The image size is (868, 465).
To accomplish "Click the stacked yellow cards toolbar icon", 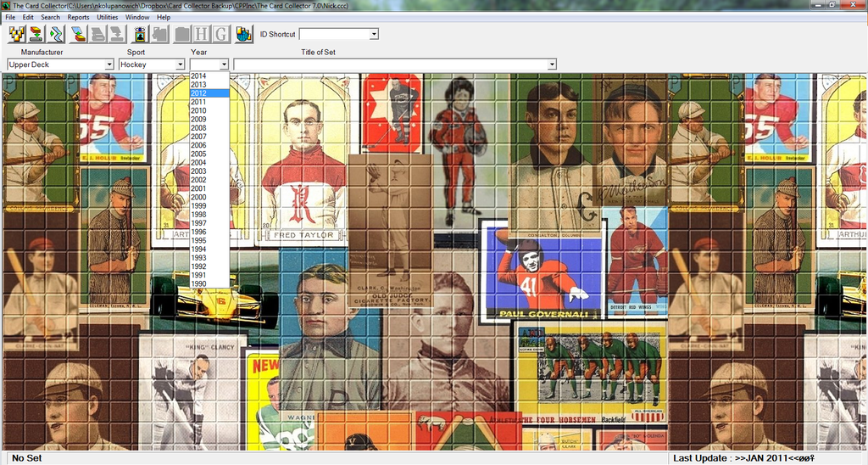I will pos(17,34).
